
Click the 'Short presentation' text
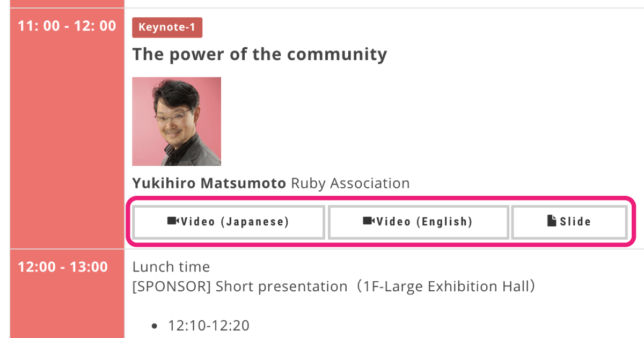(x=282, y=286)
